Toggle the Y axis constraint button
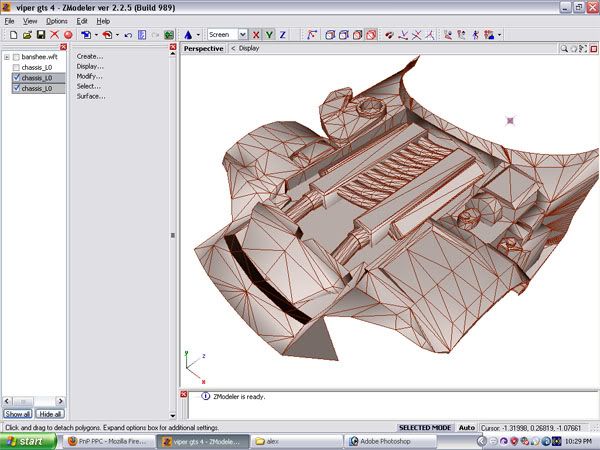 [x=270, y=35]
